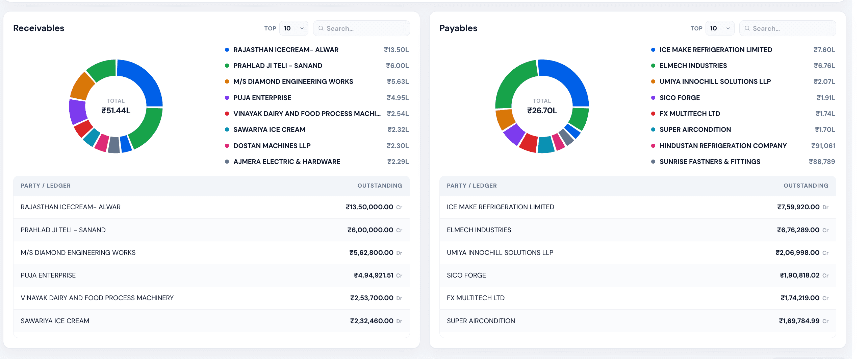Click Receivables OUTSTANDING column header
The height and width of the screenshot is (359, 868).
click(380, 186)
